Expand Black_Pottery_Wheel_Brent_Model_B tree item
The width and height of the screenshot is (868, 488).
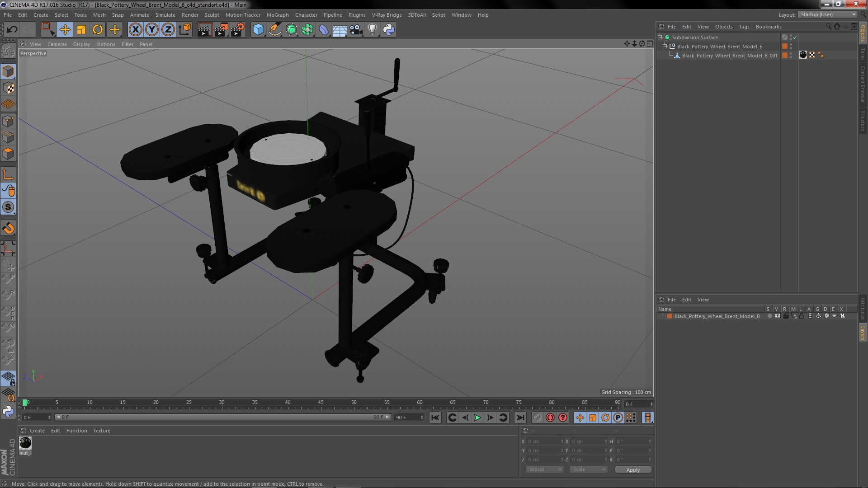pos(665,47)
